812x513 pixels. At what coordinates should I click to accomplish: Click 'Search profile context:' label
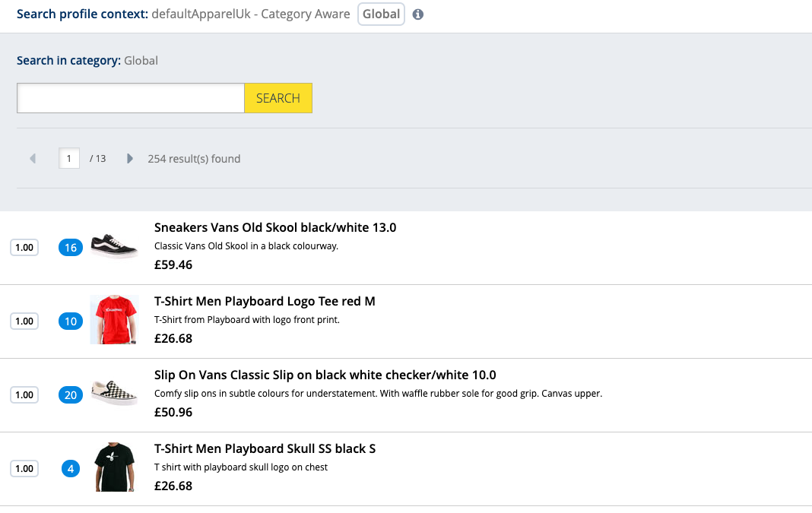(82, 14)
